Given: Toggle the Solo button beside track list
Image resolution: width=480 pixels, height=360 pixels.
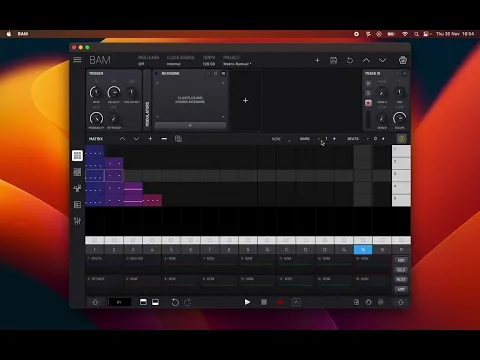Looking at the screenshot, I should 401,270.
